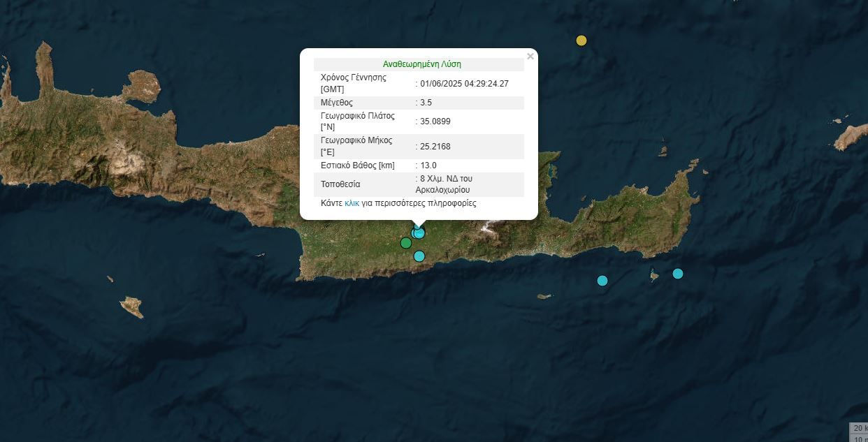Click the 'Τοποθεσία' row label

click(x=340, y=184)
